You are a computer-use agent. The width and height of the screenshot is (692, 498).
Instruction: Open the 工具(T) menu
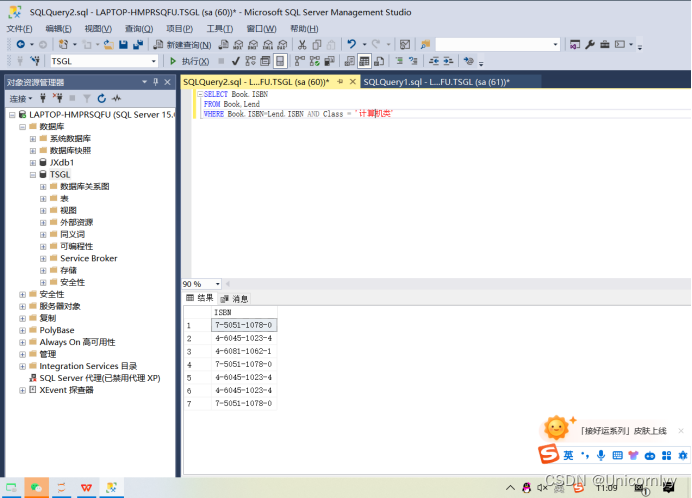click(x=220, y=29)
